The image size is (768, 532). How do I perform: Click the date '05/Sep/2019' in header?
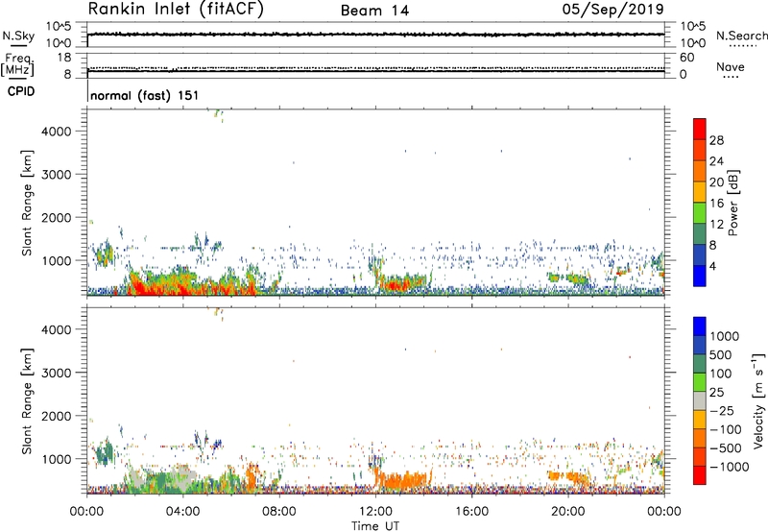(x=612, y=10)
